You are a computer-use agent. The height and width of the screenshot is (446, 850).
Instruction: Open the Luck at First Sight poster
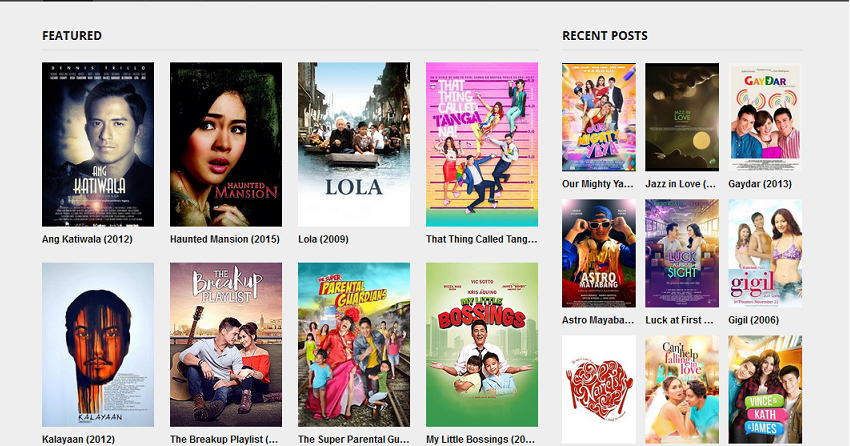682,253
